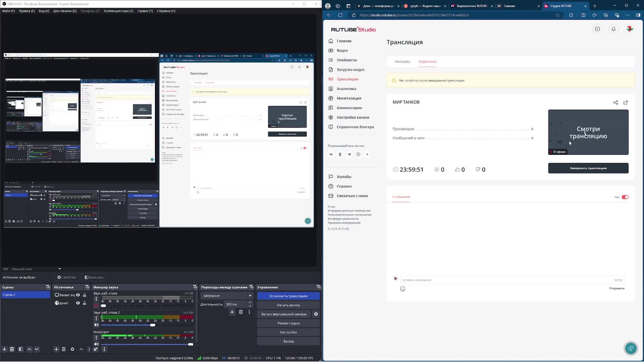Move source up arrow in Источники panel
The height and width of the screenshot is (362, 644).
coord(81,349)
